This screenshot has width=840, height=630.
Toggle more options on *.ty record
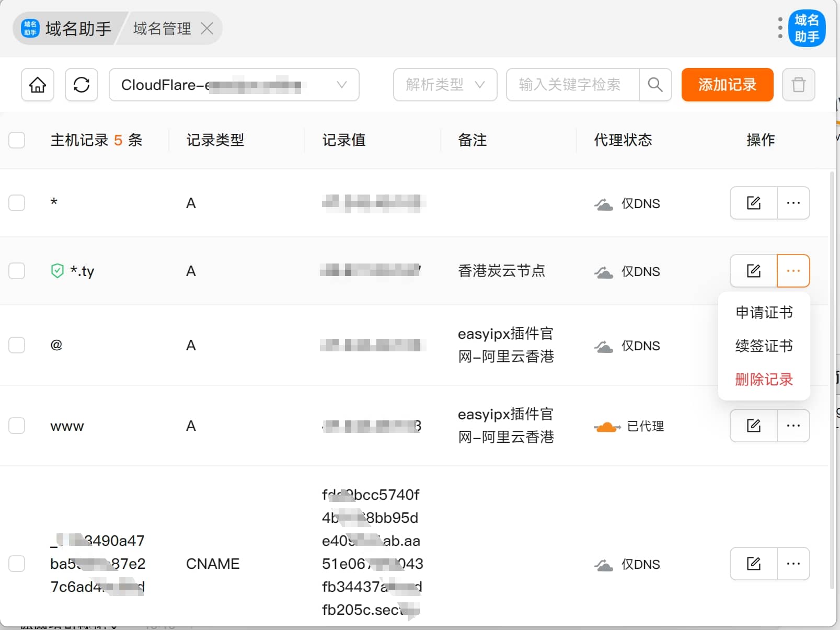[793, 271]
